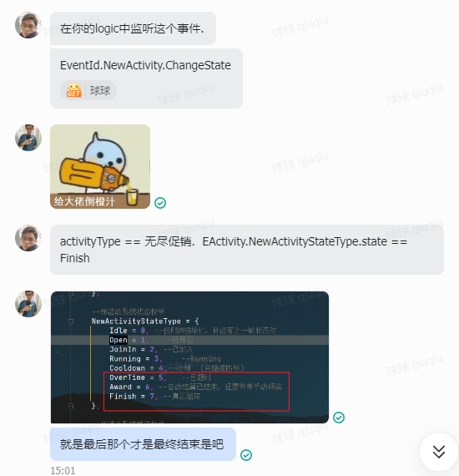Click the Finish = 7 line in code image
This screenshot has width=459, height=476.
click(154, 396)
